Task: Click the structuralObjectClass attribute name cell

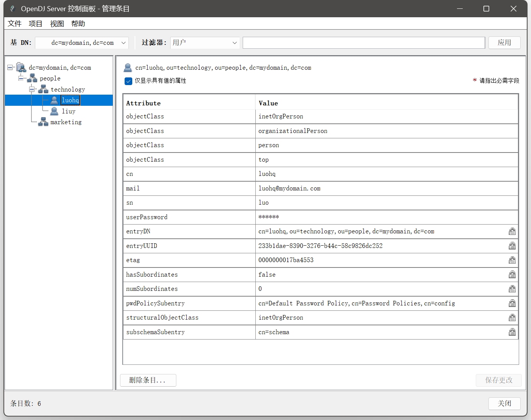Action: coord(189,318)
